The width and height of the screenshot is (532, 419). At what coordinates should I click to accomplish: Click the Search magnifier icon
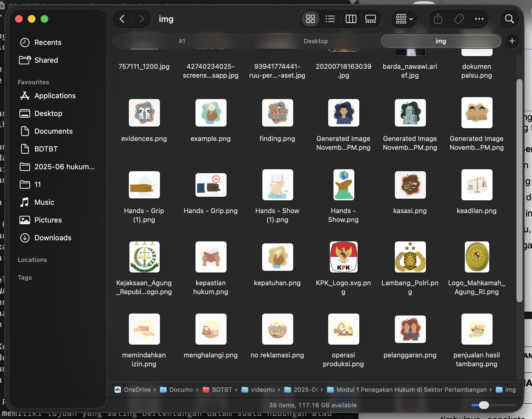[x=509, y=19]
